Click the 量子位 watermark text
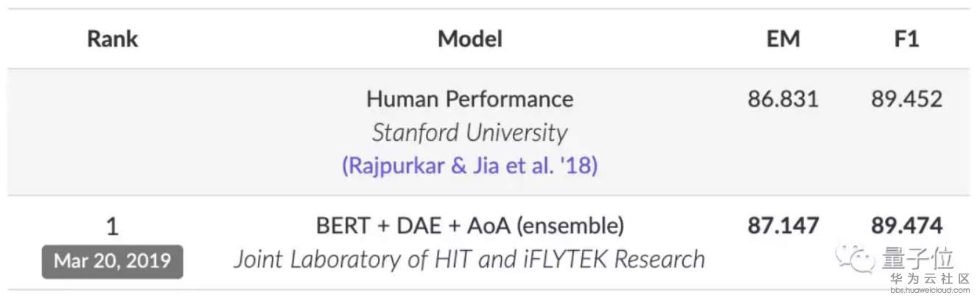The image size is (980, 301). 917,258
